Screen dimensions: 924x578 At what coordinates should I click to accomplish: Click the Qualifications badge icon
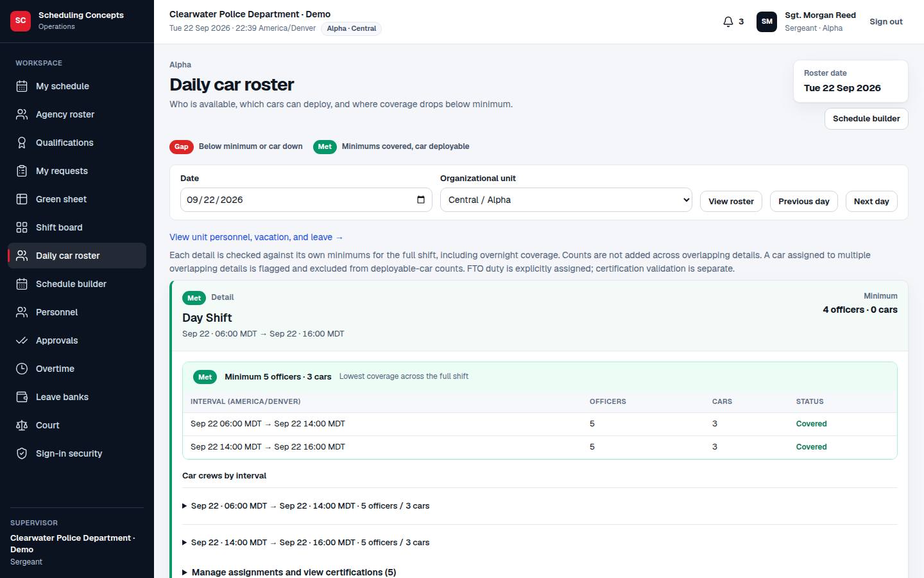22,143
